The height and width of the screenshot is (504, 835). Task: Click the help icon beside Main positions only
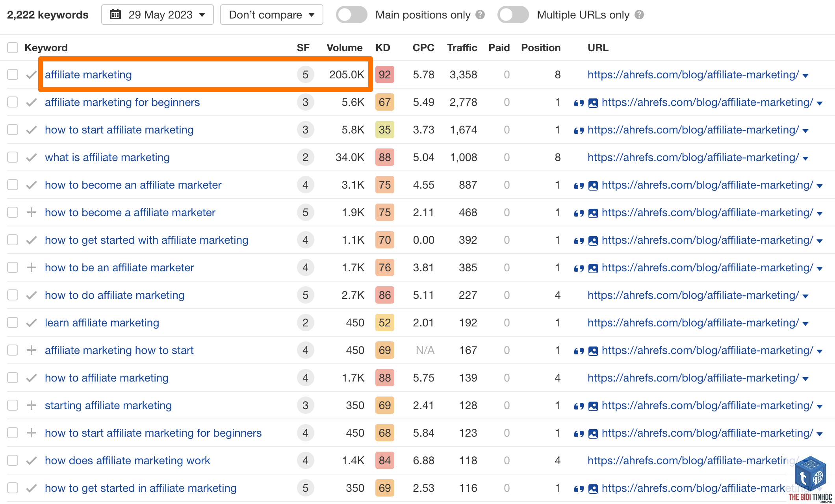click(480, 15)
